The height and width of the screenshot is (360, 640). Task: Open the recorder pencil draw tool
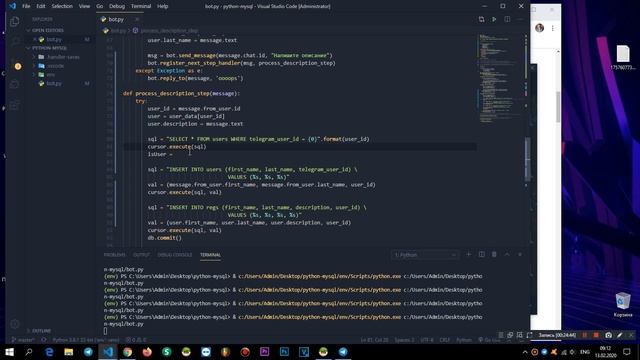[x=620, y=335]
